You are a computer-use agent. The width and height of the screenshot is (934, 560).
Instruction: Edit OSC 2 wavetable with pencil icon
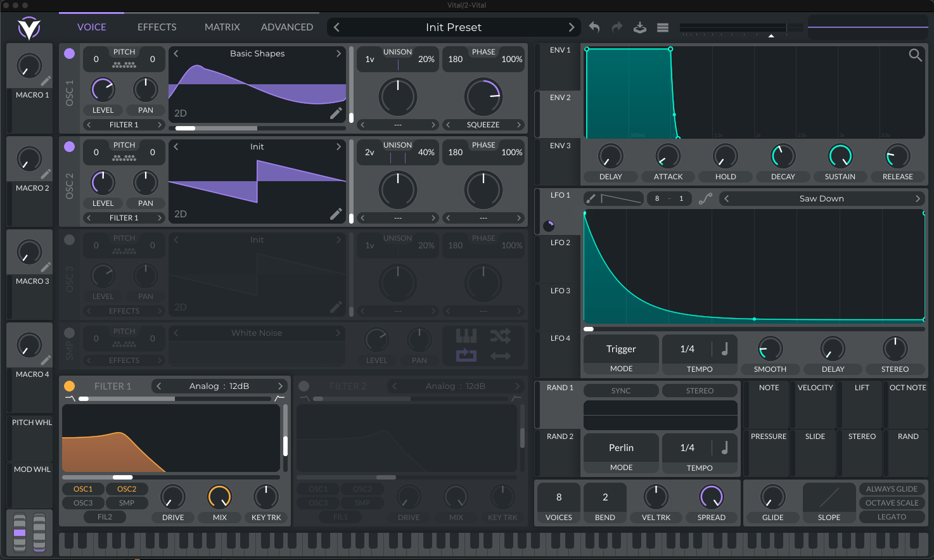[336, 213]
